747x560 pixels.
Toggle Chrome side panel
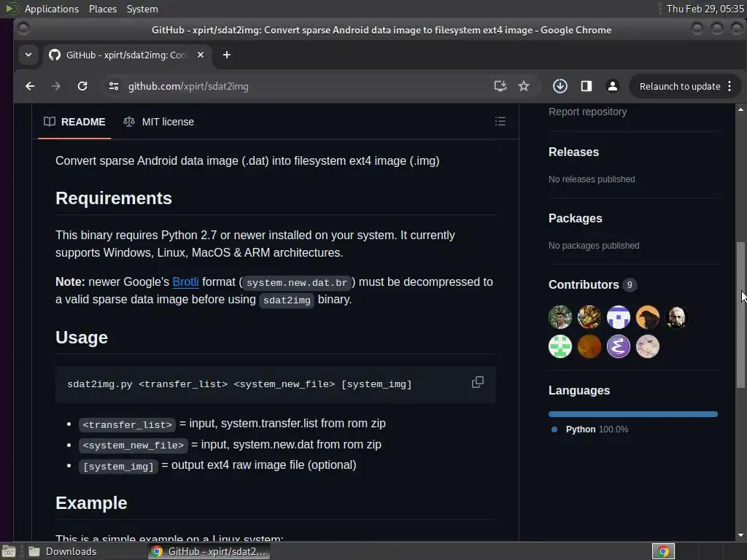coord(587,86)
